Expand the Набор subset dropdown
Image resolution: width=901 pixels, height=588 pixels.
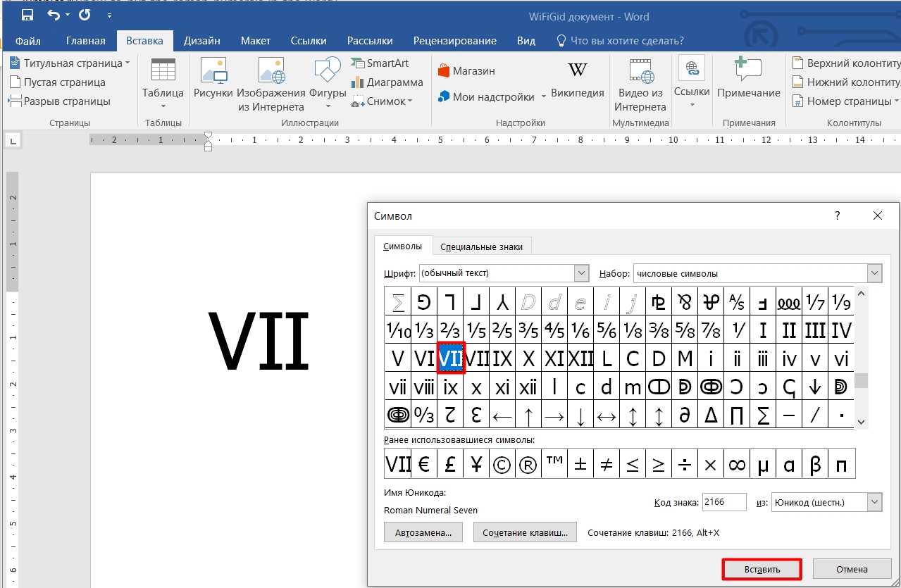click(874, 273)
